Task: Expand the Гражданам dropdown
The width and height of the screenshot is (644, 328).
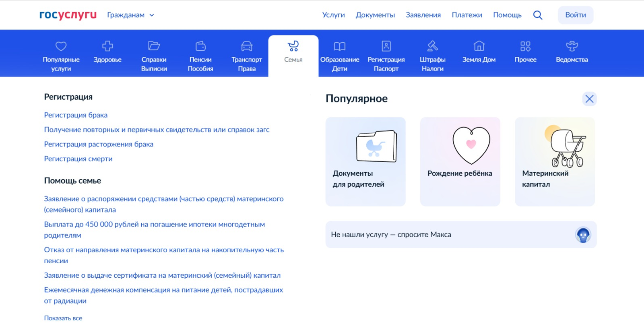Action: pyautogui.click(x=130, y=15)
